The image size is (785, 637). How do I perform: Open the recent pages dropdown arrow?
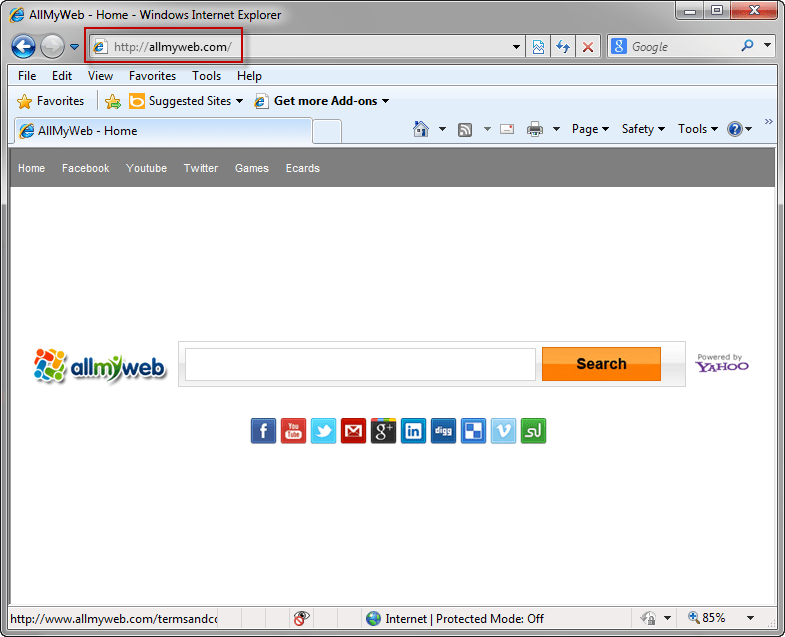click(x=75, y=47)
